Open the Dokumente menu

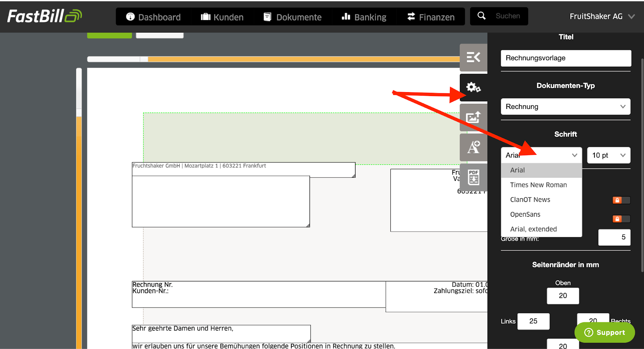pyautogui.click(x=293, y=17)
